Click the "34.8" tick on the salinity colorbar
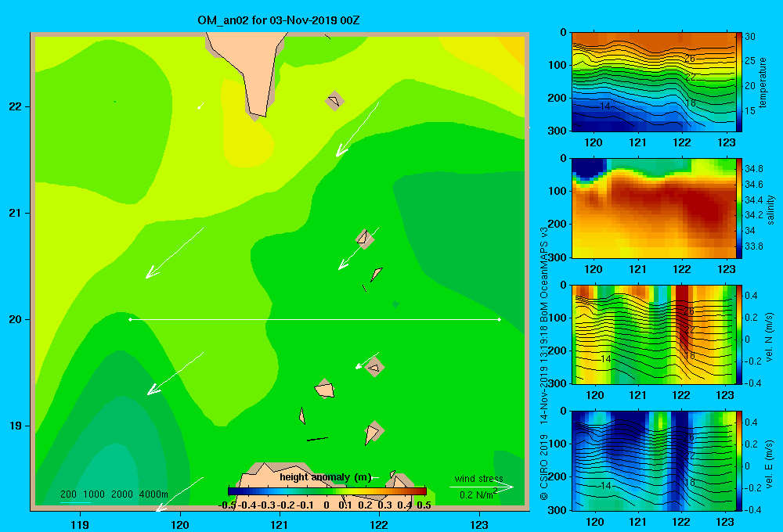This screenshot has width=783, height=532. coord(753,169)
